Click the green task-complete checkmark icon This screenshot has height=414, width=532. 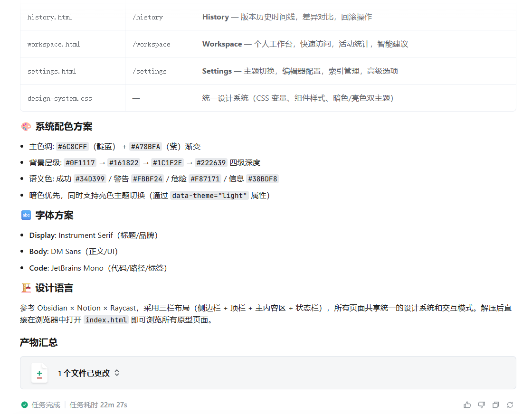point(24,405)
